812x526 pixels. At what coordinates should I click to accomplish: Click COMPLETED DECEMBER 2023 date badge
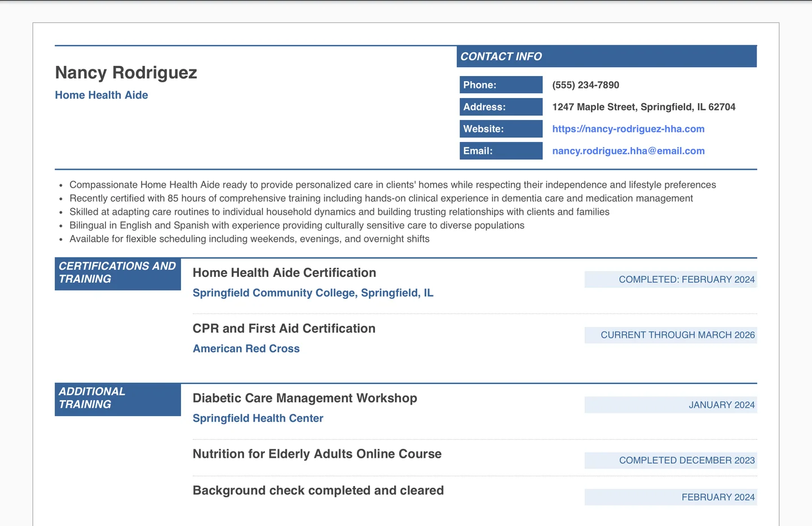(x=670, y=461)
